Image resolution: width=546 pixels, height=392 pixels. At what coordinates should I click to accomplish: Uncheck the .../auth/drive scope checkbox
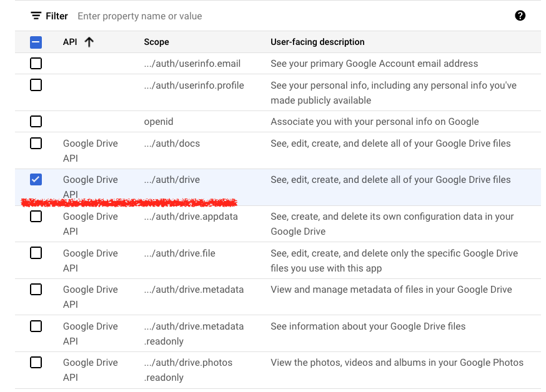point(36,180)
